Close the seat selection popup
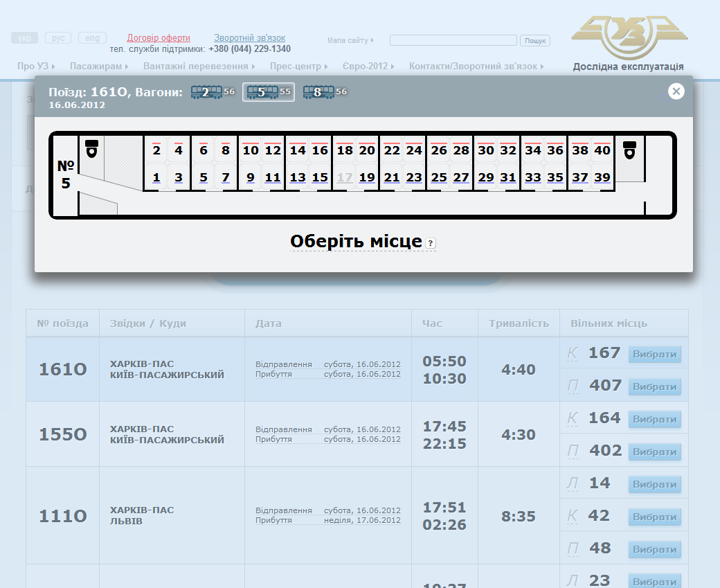Screen dimensions: 720x588 click(676, 91)
